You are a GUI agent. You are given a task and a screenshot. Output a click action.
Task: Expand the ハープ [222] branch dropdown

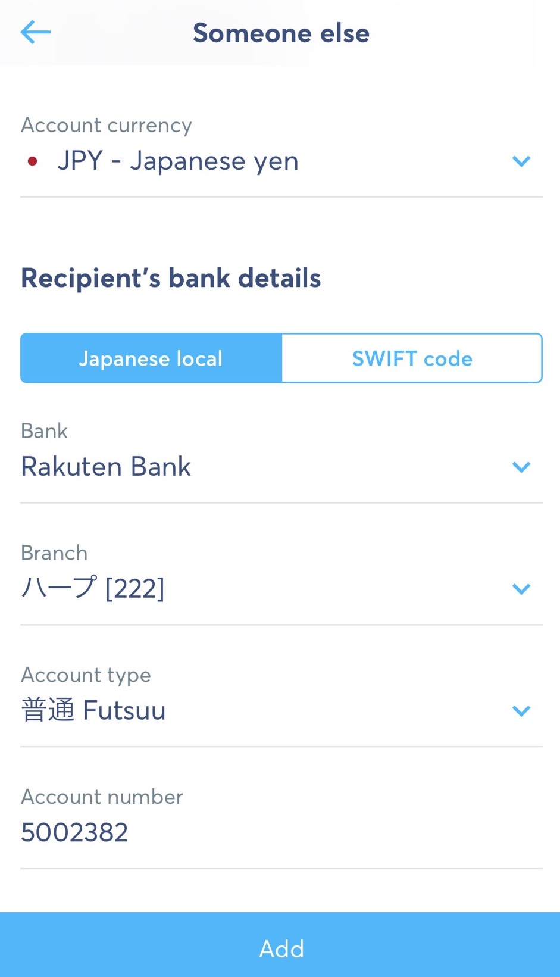[x=93, y=589]
